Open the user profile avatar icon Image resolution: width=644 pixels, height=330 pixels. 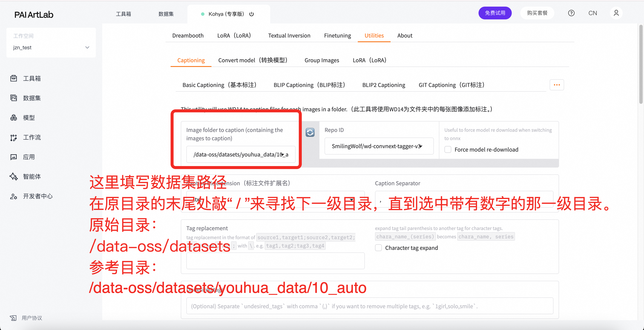(x=616, y=13)
